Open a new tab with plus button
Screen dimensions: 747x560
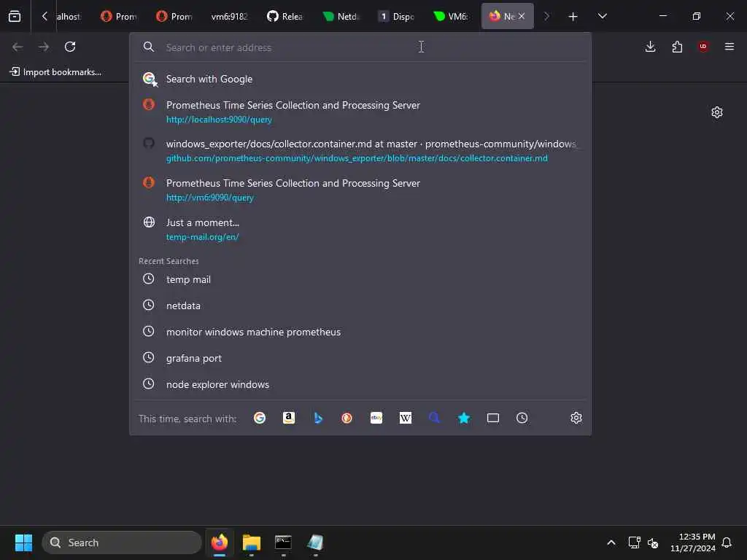pos(573,17)
